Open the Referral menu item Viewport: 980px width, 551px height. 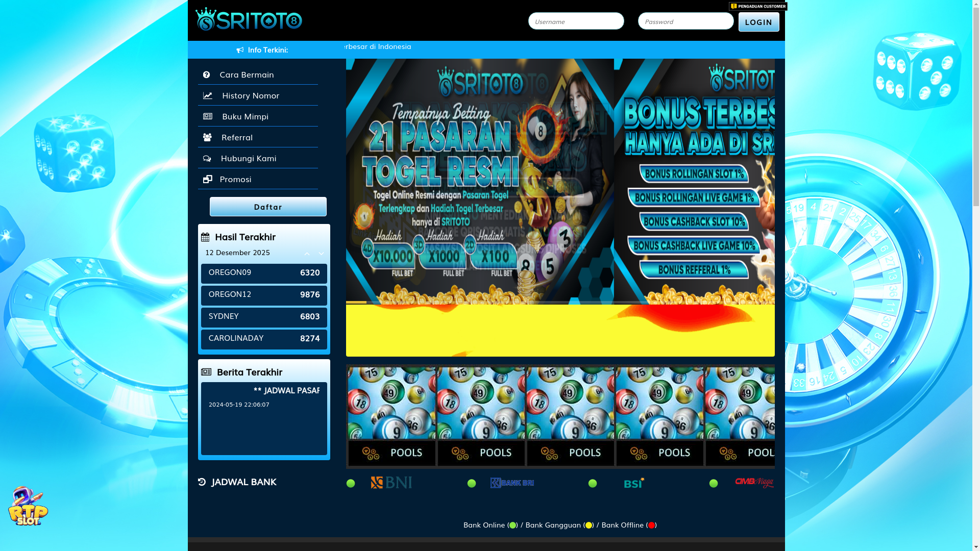point(258,137)
